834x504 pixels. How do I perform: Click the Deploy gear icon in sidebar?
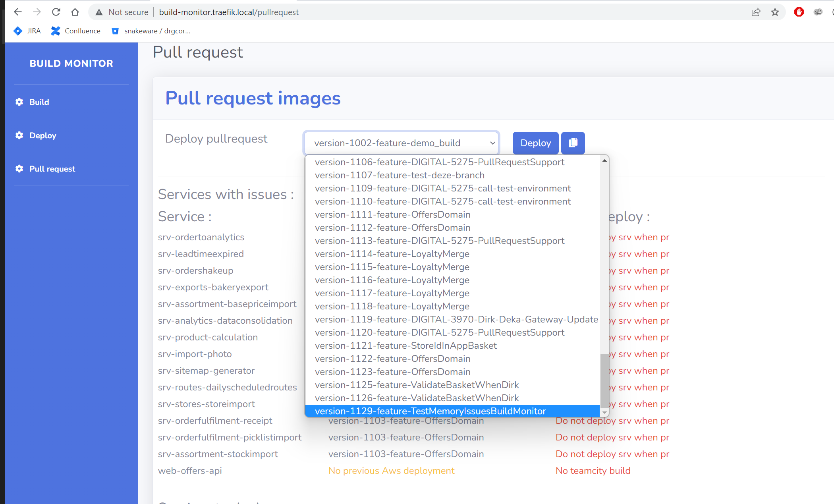pos(19,135)
